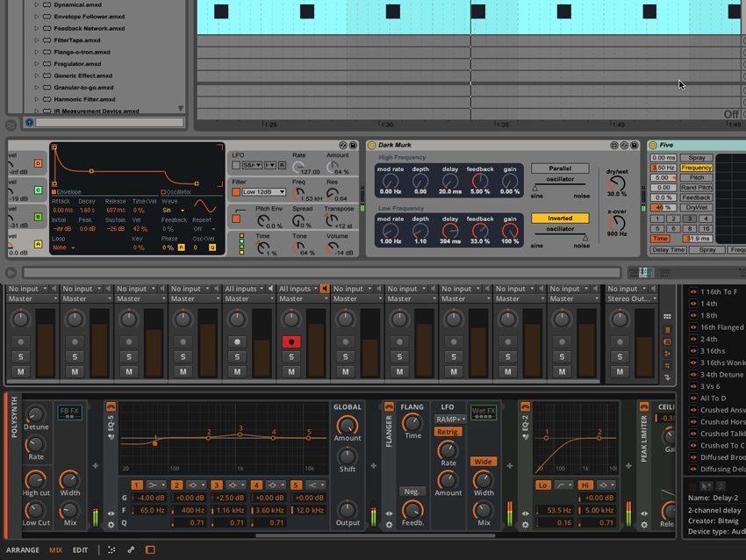The image size is (746, 560).
Task: Click plus icon between EQ-5 and Flanger
Action: [x=373, y=465]
